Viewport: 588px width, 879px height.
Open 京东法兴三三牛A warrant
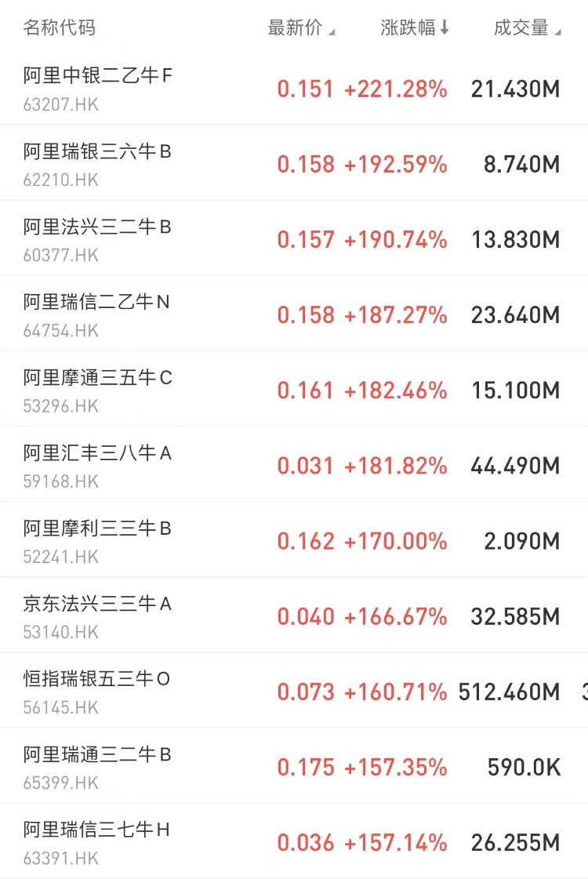[x=97, y=603]
